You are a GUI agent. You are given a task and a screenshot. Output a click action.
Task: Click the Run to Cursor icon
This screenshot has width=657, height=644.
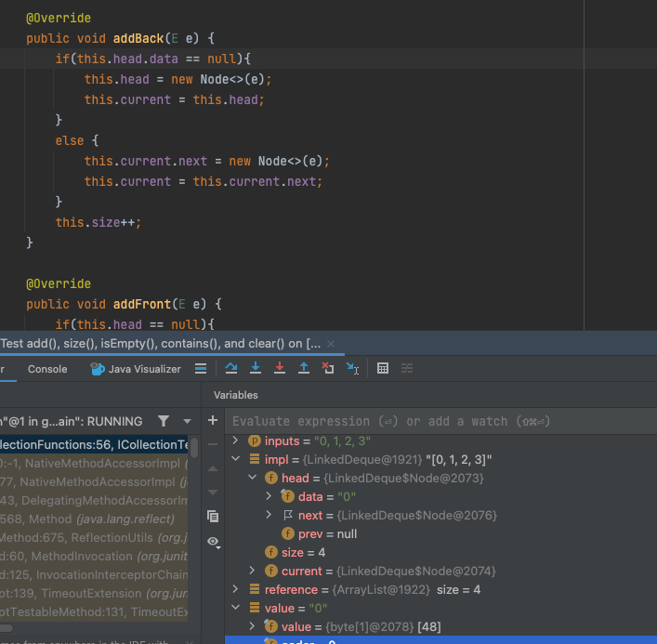[352, 369]
